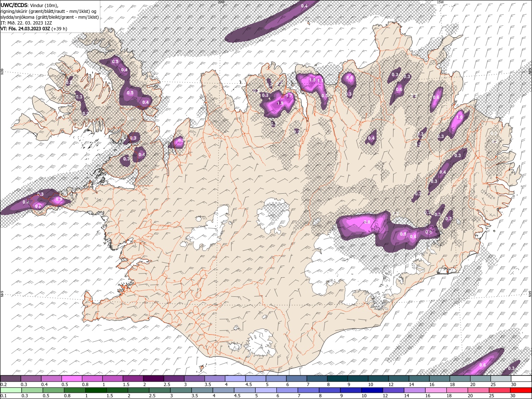Click the crimson swatch starting at 25 in bottom legend row
The width and height of the screenshot is (532, 399).
pos(500,390)
